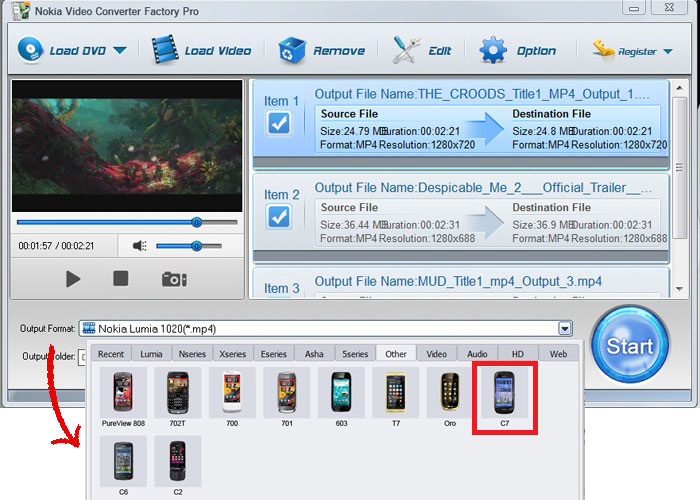This screenshot has height=500, width=700.
Task: Select the C6 phone icon
Action: [123, 461]
